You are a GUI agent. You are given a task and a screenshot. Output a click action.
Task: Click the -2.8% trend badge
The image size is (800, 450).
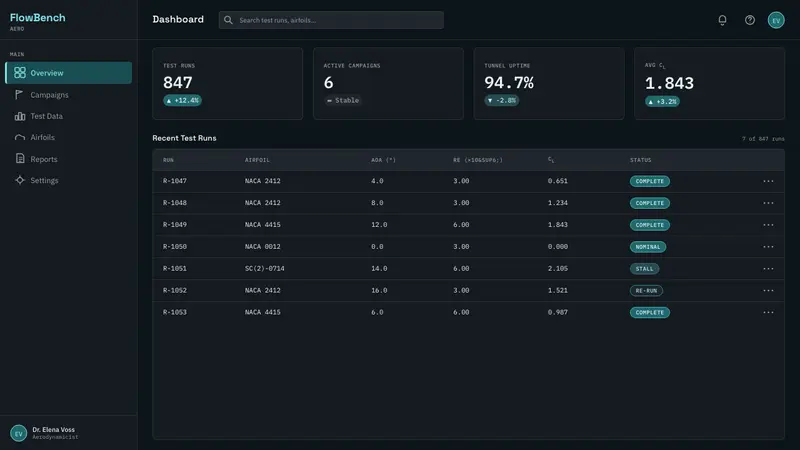[x=502, y=101]
